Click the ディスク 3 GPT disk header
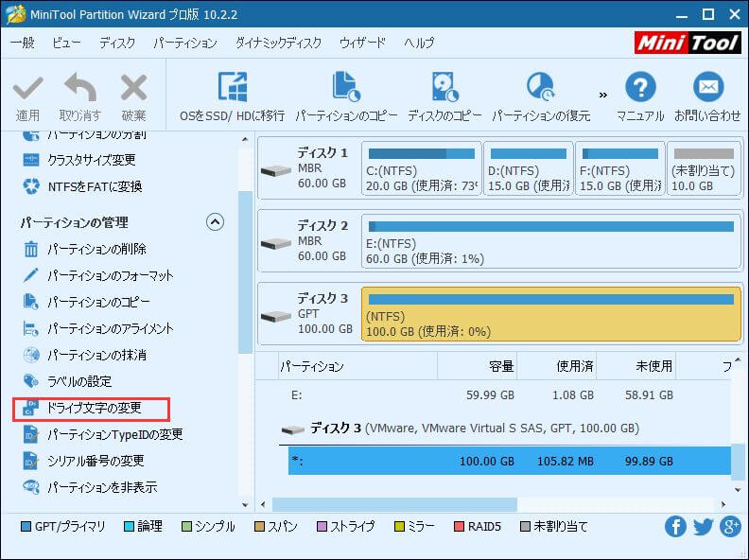 [309, 314]
